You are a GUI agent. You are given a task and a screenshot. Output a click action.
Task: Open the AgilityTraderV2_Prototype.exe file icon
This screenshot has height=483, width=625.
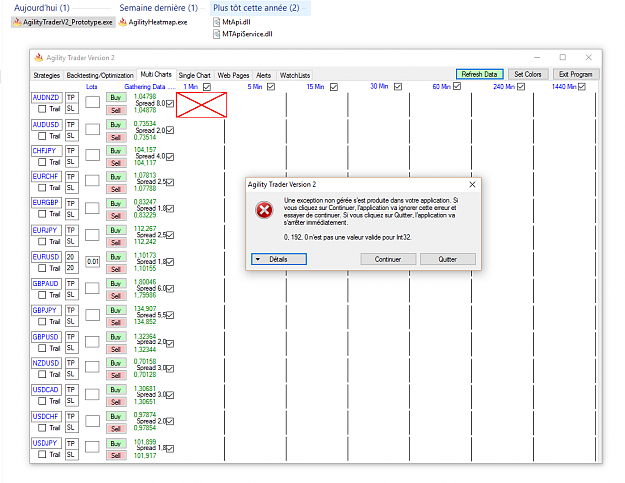pos(17,22)
